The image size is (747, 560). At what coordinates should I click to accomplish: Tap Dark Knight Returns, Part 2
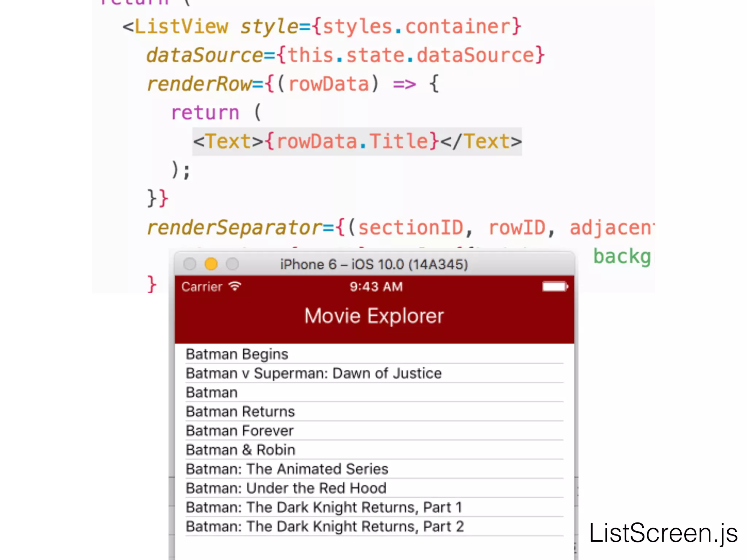(325, 526)
